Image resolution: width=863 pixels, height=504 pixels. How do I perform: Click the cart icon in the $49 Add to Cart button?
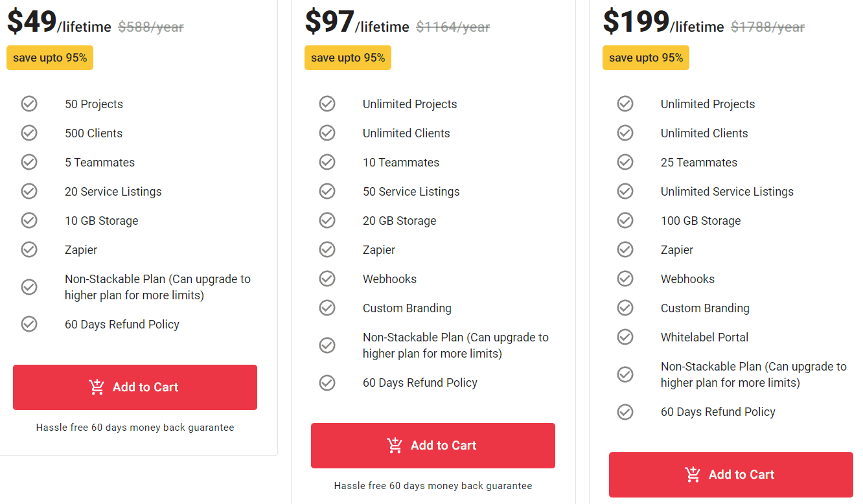point(97,387)
